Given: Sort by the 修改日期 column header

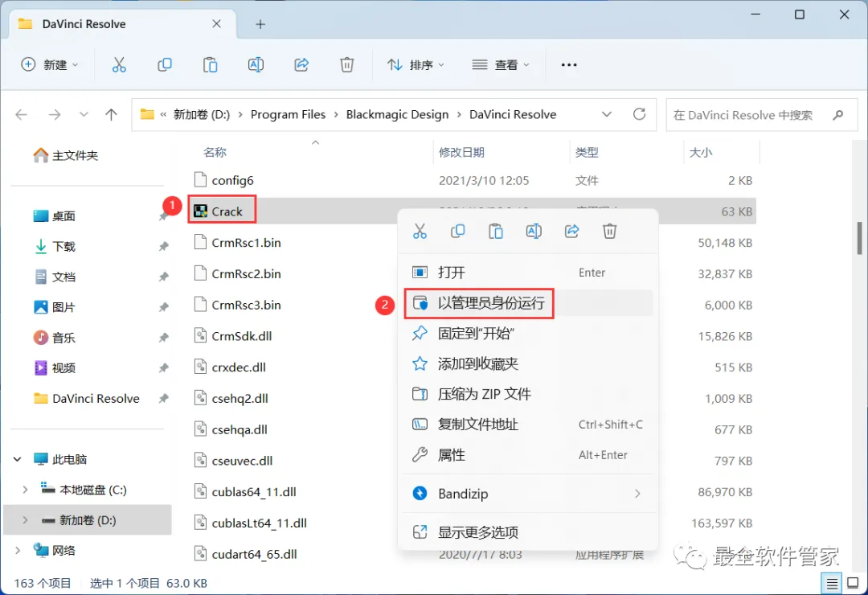Looking at the screenshot, I should (461, 152).
